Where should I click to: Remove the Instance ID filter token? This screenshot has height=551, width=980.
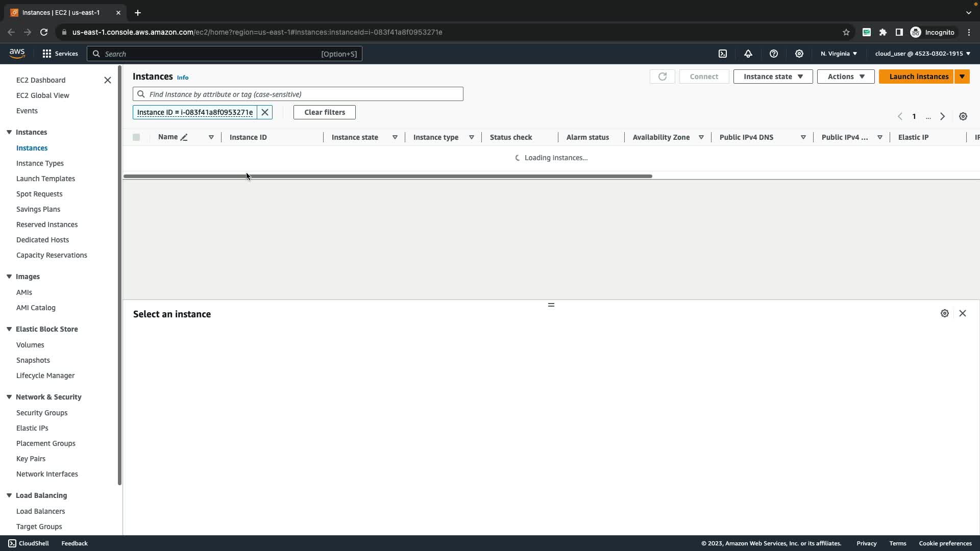pyautogui.click(x=265, y=112)
